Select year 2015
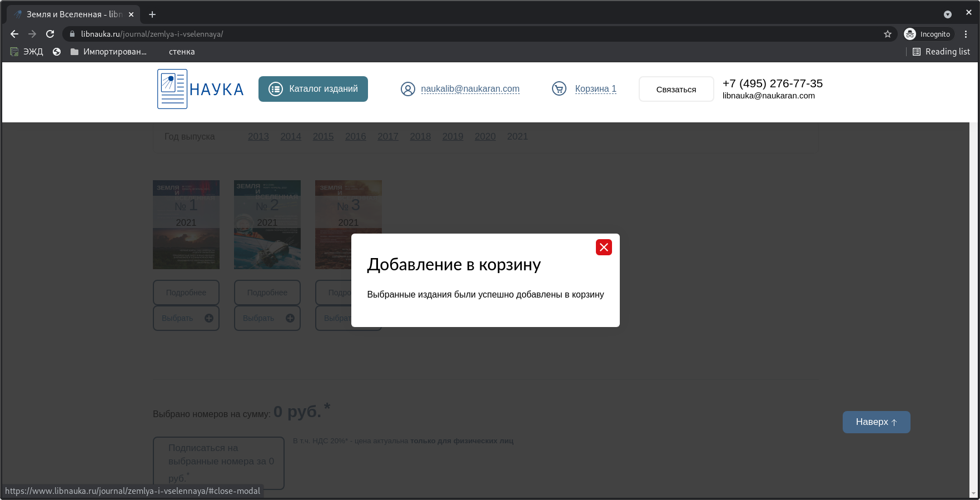This screenshot has width=980, height=500. pyautogui.click(x=323, y=136)
